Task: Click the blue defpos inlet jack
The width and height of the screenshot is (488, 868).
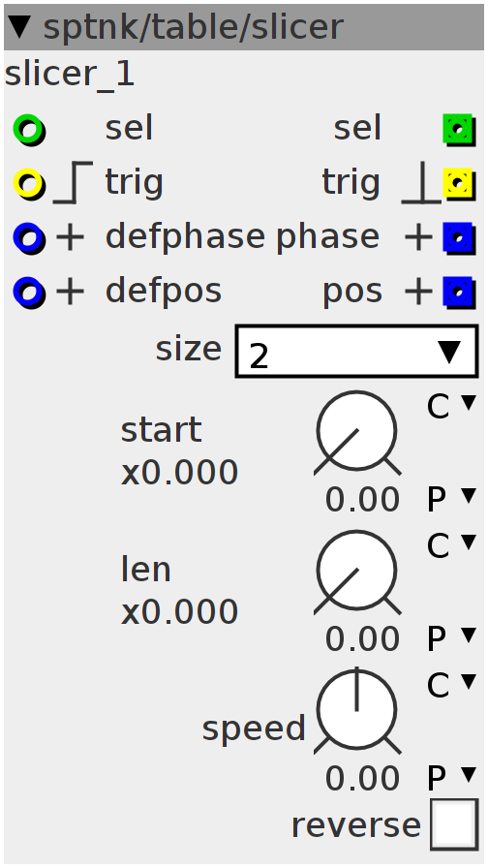Action: click(29, 293)
